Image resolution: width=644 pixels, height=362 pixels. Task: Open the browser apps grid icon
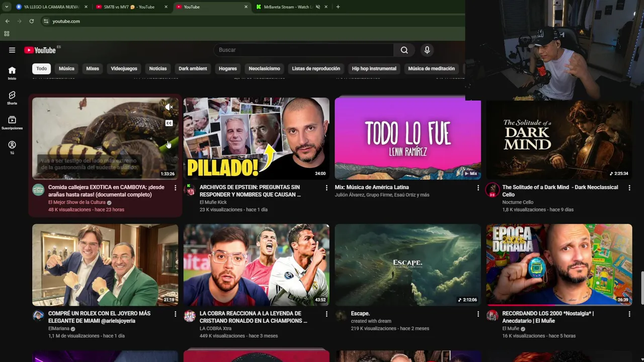[7, 34]
